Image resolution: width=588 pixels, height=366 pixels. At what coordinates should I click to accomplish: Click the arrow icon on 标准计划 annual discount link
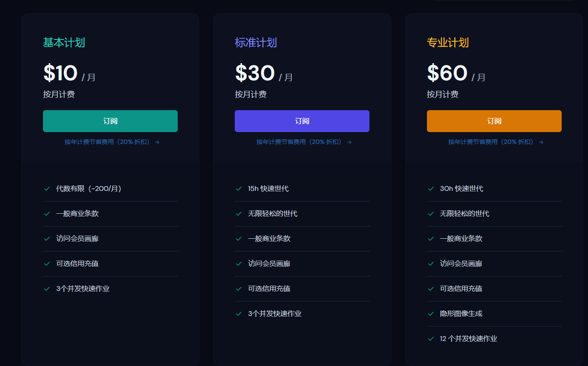[x=349, y=142]
